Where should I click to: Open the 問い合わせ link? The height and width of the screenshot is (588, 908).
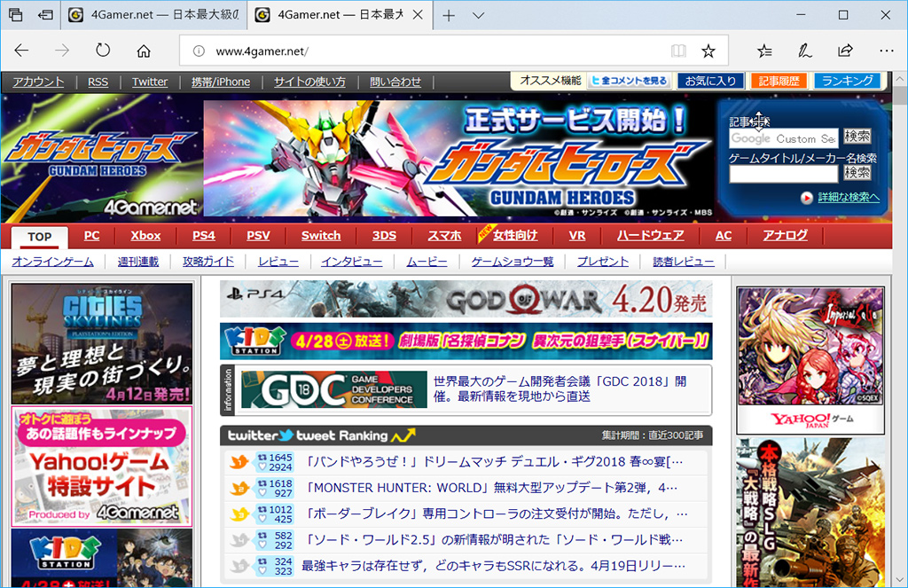(395, 82)
